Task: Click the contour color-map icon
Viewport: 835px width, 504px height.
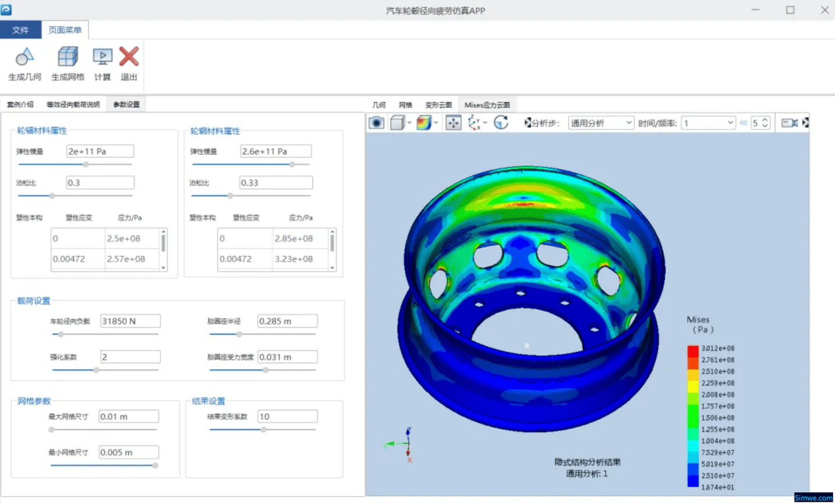Action: [424, 123]
